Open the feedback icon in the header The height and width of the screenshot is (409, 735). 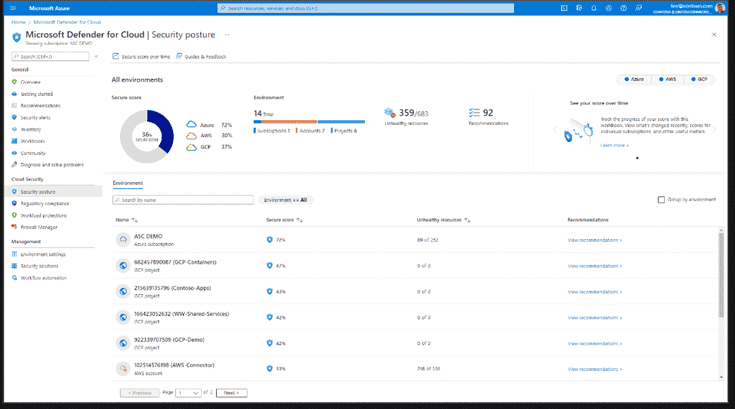point(638,8)
